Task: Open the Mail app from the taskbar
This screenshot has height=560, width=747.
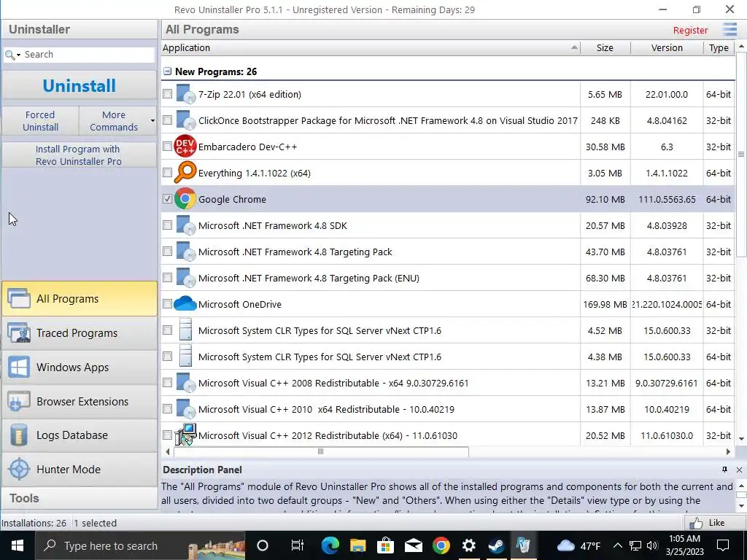Action: coord(413,545)
